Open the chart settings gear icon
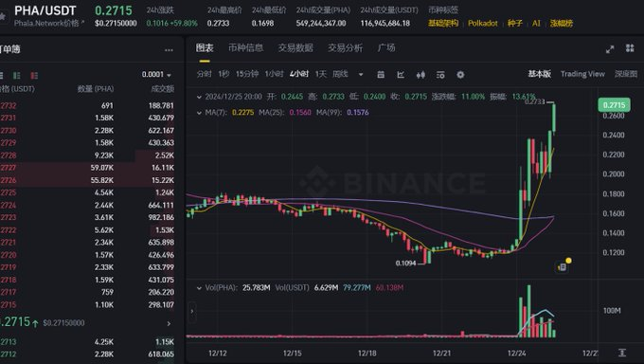This screenshot has width=644, height=364. point(460,75)
